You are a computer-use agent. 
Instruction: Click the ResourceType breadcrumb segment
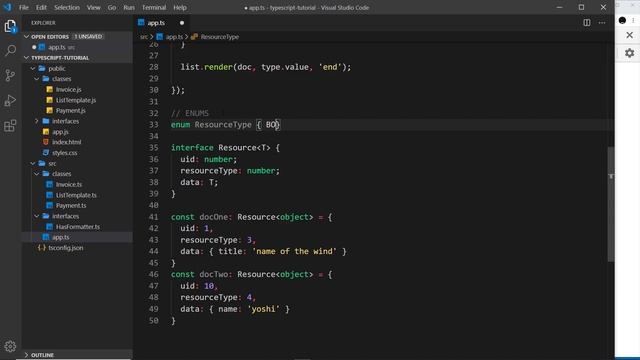(220, 37)
